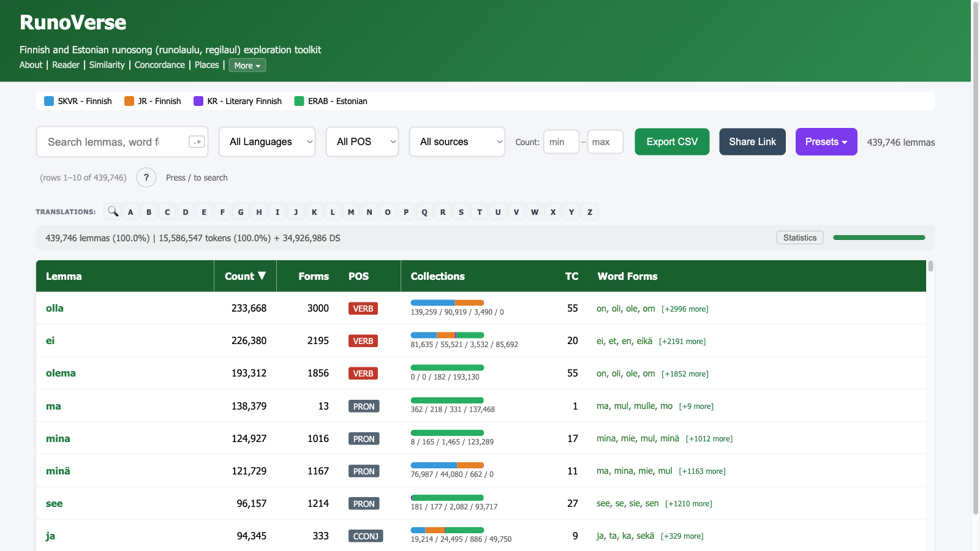The image size is (980, 551).
Task: Expand +1852 more forms for olema
Action: [685, 374]
